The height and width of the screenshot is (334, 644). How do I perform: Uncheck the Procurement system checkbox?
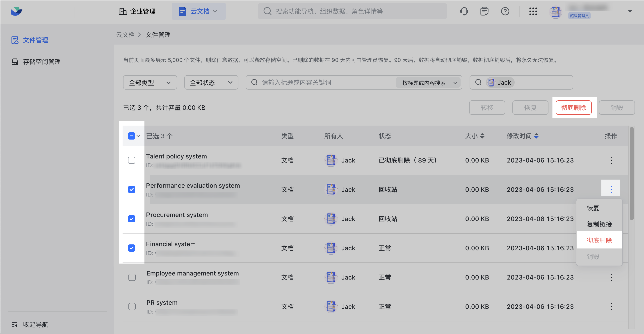point(132,219)
